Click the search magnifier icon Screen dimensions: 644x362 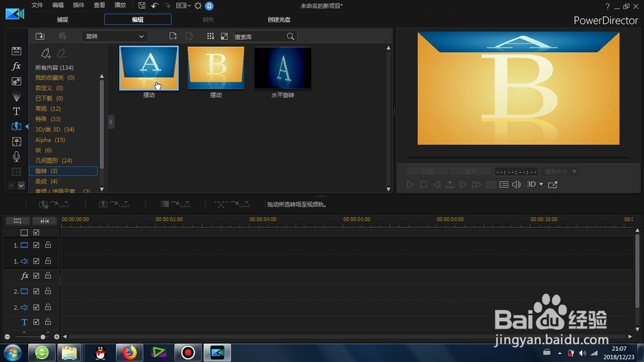click(x=290, y=37)
